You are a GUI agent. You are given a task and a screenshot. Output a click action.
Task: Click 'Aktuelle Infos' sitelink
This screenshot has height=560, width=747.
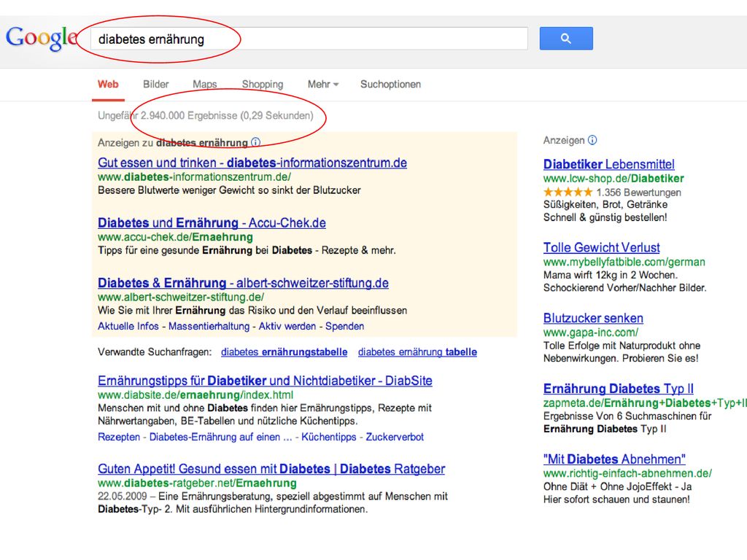(x=128, y=326)
